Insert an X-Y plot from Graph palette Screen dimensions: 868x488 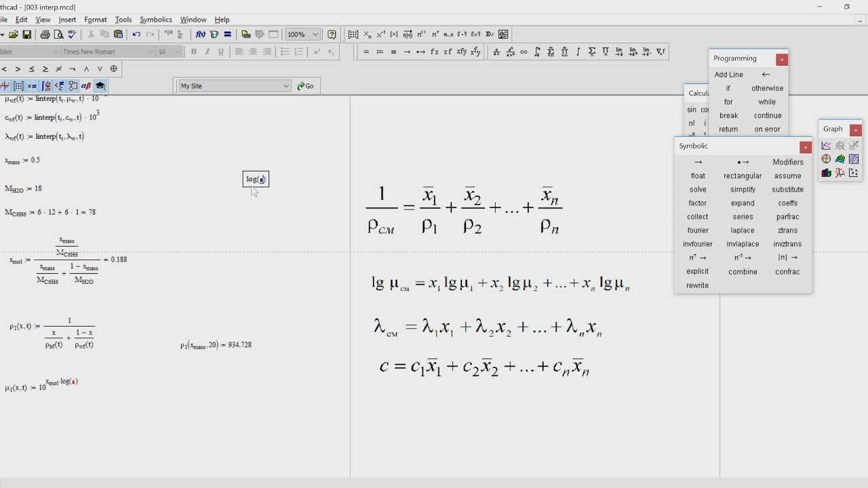(826, 145)
